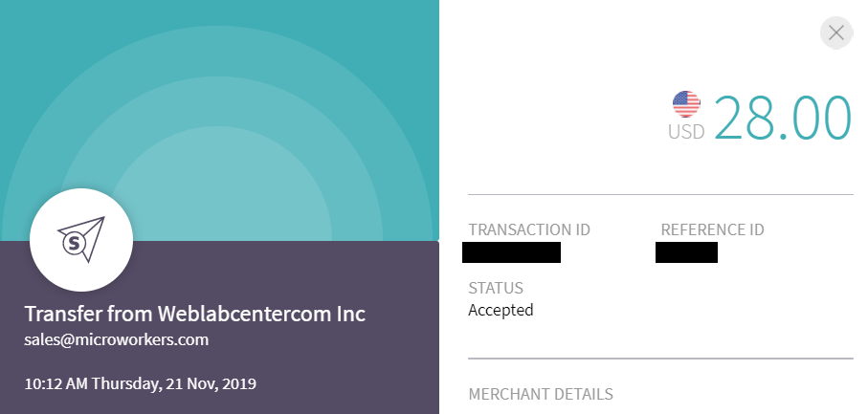Click the USD currency label
This screenshot has height=414, width=868.
pos(686,132)
